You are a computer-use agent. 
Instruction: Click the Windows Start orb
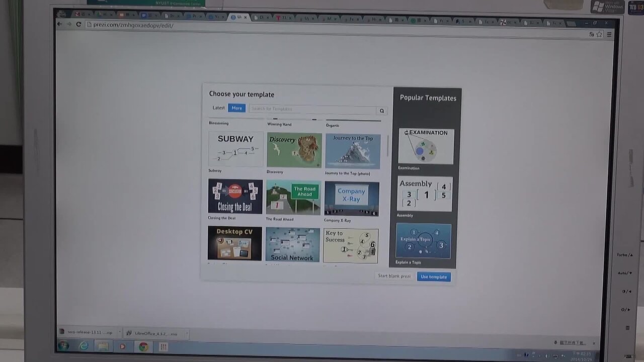[x=63, y=346]
